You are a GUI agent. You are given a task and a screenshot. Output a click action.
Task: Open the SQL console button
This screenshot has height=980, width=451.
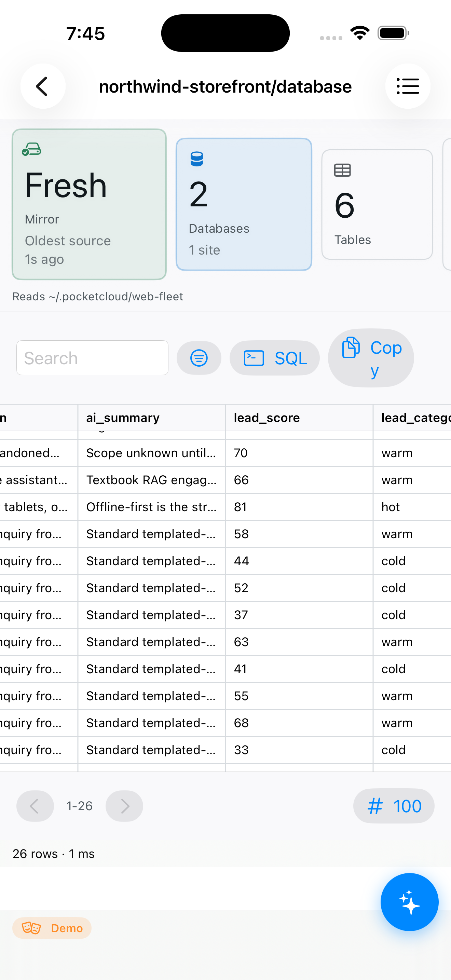(x=275, y=358)
